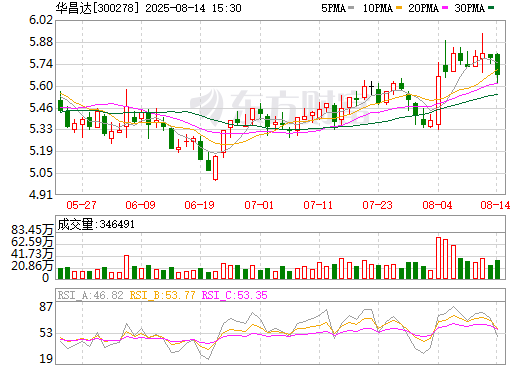Viewport: 520px width, 365px height.
Task: Click the 20PMA magenta legend swatch
Action: coord(445,7)
